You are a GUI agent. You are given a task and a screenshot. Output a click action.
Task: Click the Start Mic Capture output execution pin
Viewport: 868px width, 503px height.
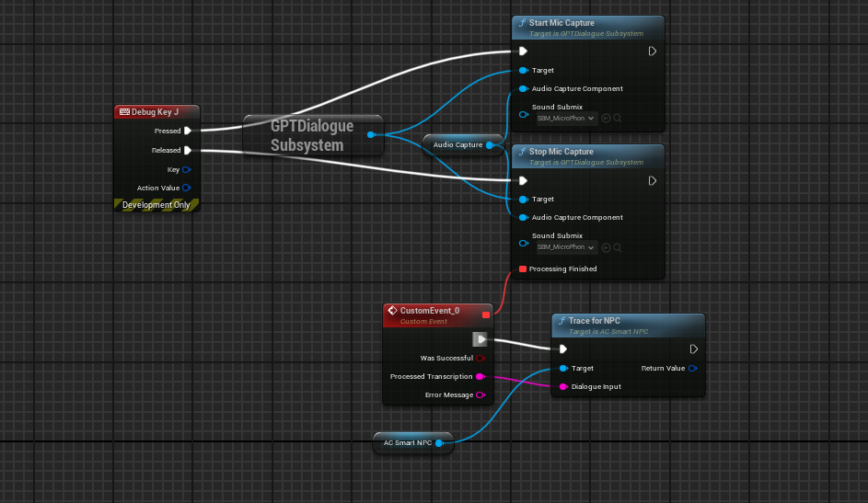[653, 51]
